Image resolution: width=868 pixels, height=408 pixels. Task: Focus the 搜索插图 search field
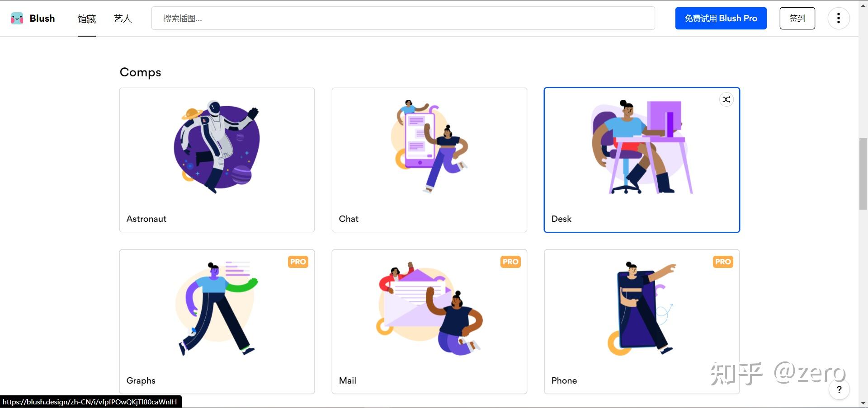(403, 18)
